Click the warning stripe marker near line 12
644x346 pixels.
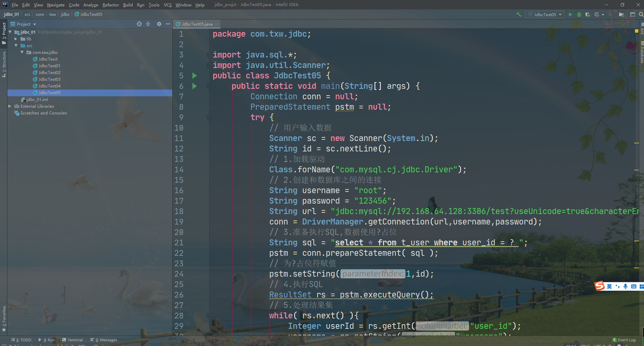click(637, 143)
